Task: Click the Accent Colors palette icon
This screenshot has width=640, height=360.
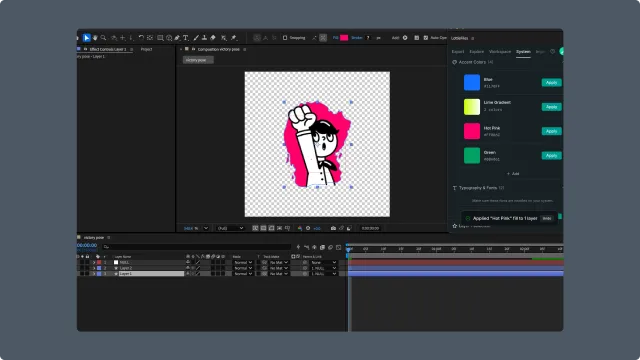Action: (x=454, y=62)
